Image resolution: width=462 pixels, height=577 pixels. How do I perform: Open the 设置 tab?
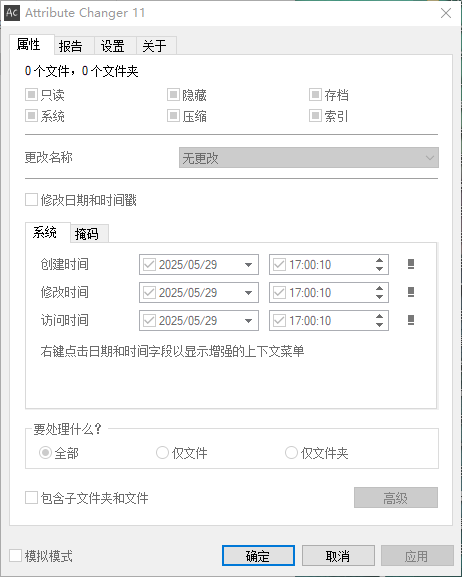[x=115, y=46]
